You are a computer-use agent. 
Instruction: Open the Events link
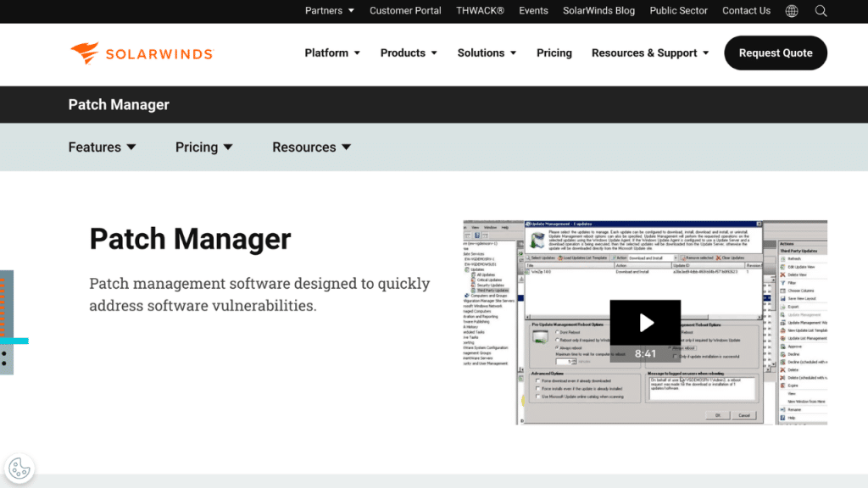coord(533,10)
